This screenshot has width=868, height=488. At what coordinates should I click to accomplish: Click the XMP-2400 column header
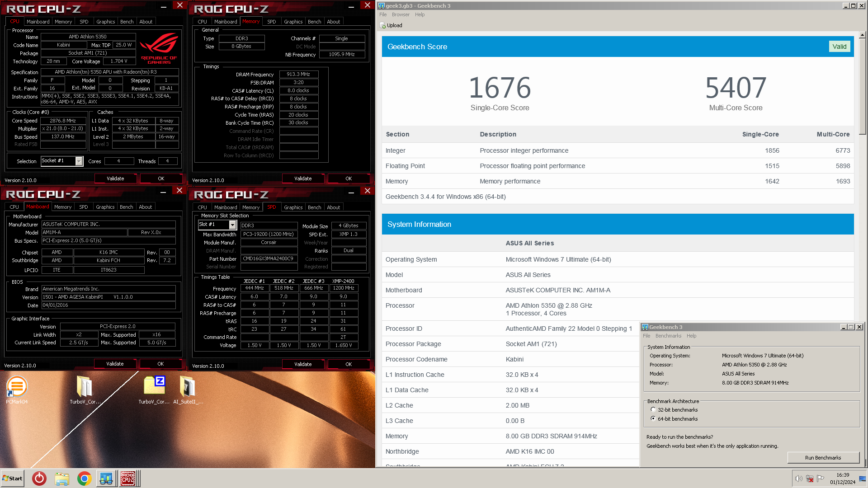(x=343, y=281)
